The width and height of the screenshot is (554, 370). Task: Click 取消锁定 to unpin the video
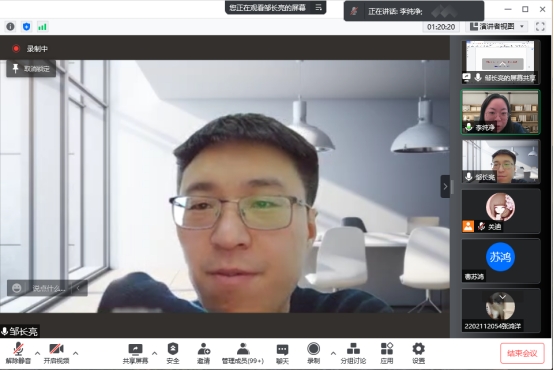click(31, 69)
